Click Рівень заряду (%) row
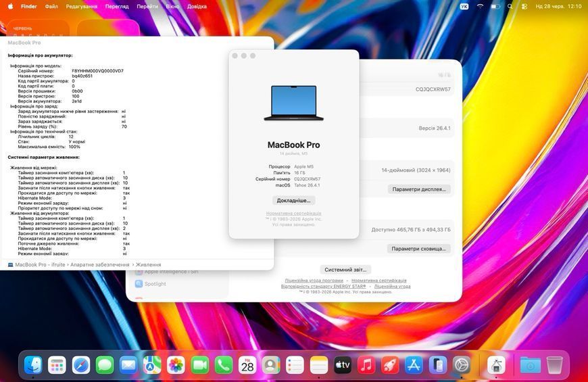 [72, 126]
